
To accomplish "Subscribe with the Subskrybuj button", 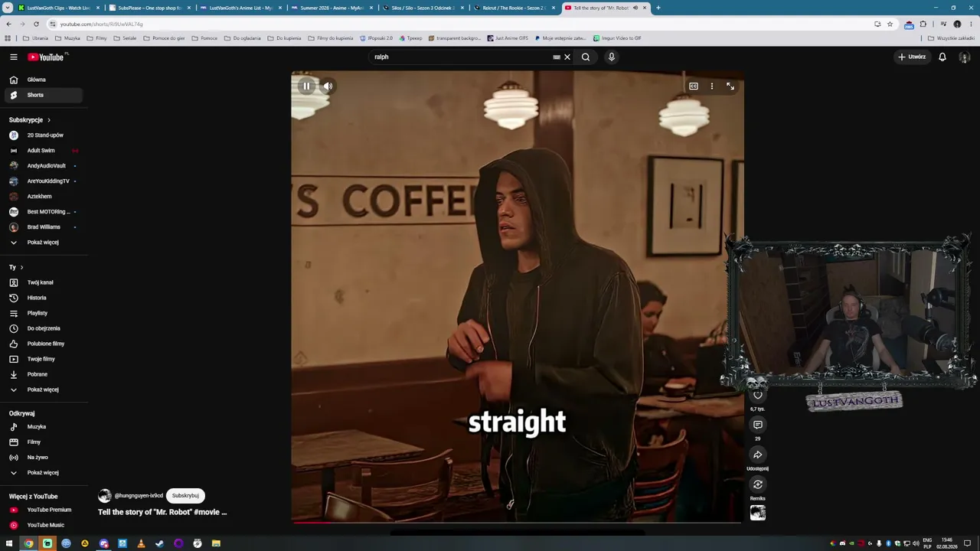I will [x=185, y=495].
